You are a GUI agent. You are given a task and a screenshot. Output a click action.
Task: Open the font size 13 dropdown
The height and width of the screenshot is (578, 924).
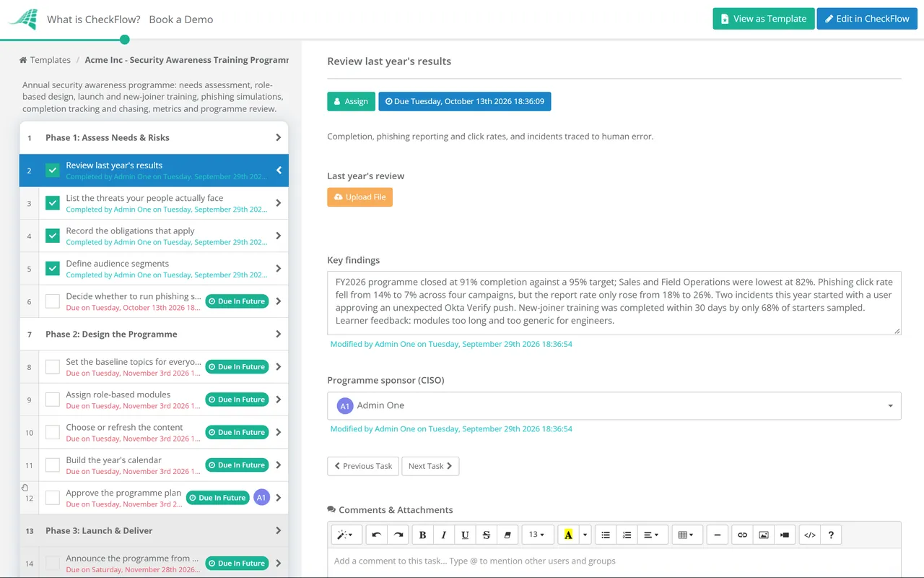pyautogui.click(x=537, y=535)
